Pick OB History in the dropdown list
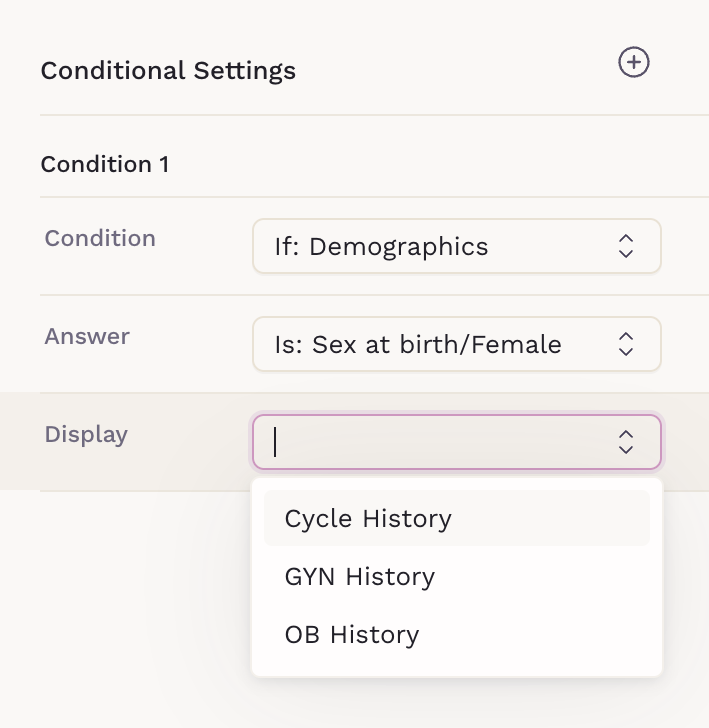The width and height of the screenshot is (709, 728). [352, 635]
